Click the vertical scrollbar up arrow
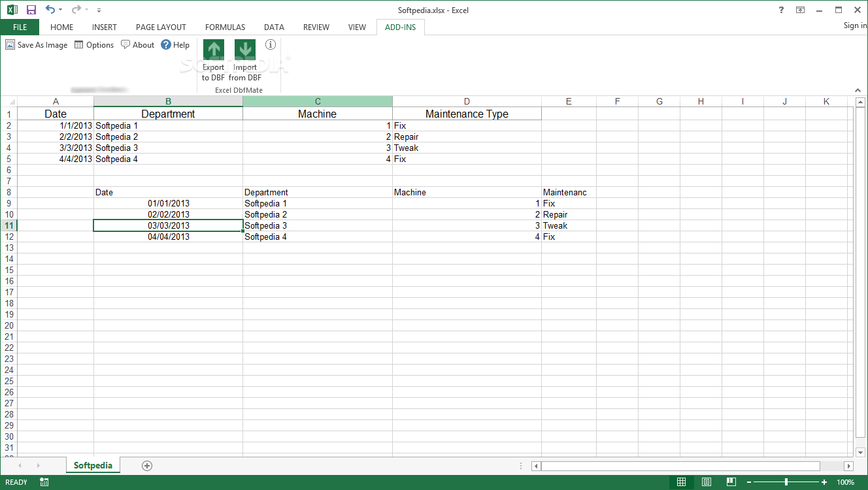868x490 pixels. click(x=859, y=102)
